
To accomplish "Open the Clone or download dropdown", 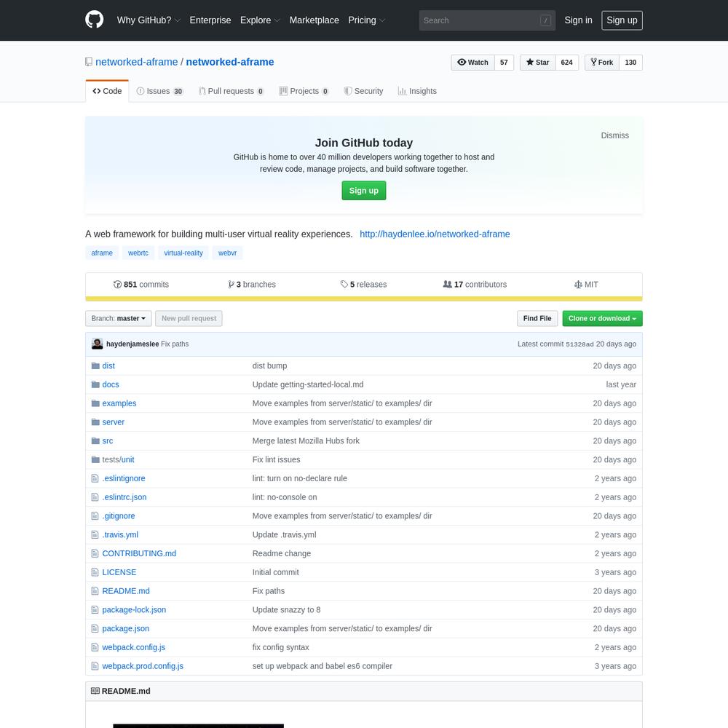I will (602, 319).
